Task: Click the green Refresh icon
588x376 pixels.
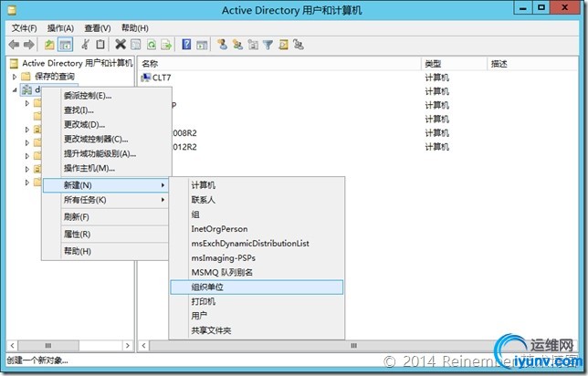Action: [152, 45]
